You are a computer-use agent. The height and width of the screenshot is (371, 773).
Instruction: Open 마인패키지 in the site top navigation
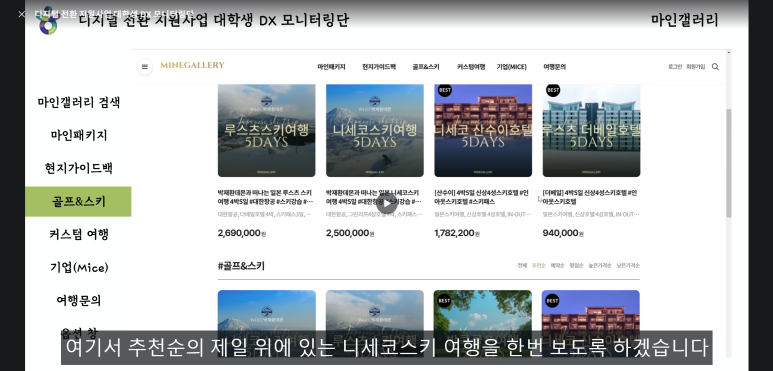[x=331, y=67]
